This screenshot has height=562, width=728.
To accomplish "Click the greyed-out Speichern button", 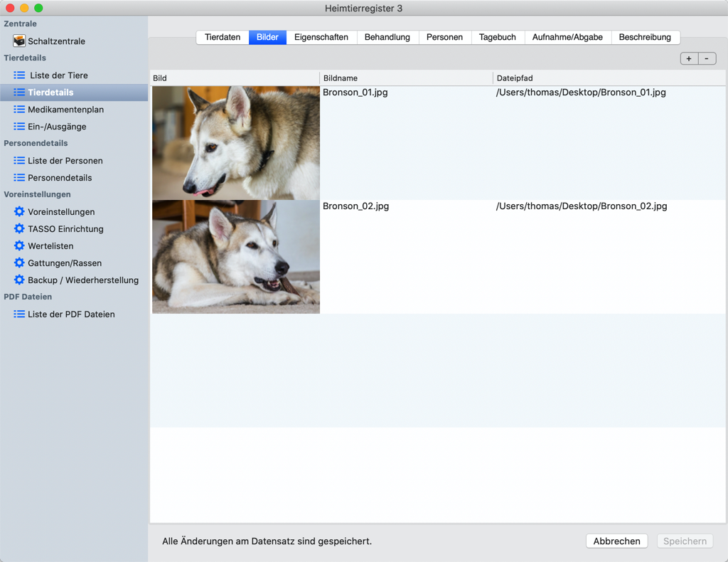I will point(685,541).
